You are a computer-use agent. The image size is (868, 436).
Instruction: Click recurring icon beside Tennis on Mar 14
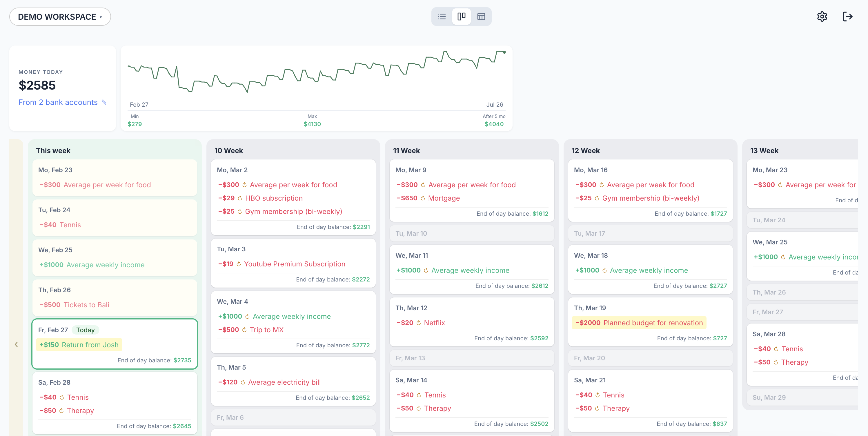point(419,395)
